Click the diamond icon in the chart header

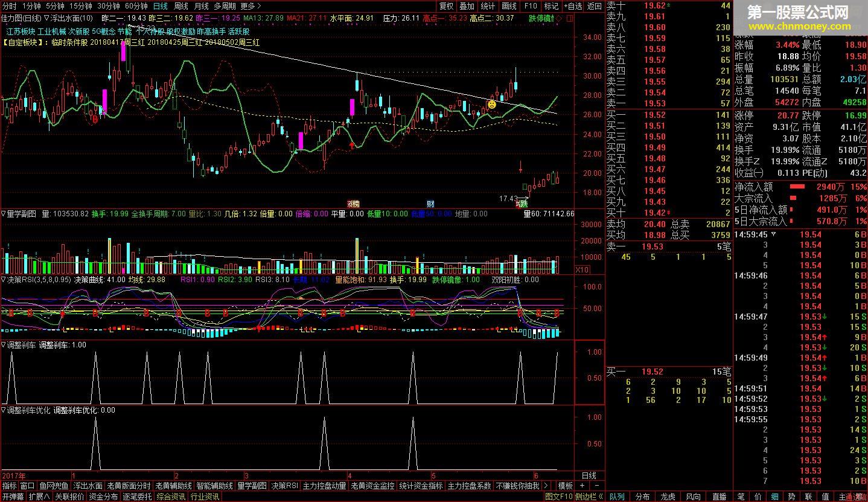point(560,18)
